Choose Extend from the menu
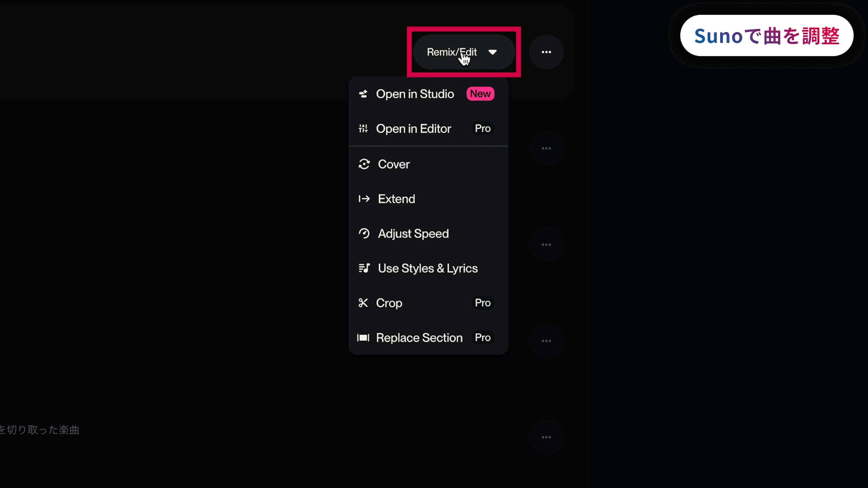868x488 pixels. coord(396,199)
